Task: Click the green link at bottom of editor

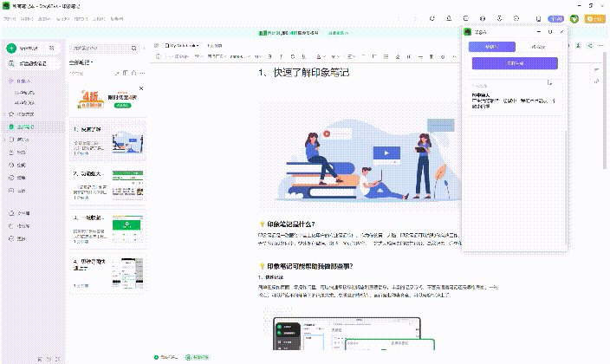Action: [x=198, y=357]
